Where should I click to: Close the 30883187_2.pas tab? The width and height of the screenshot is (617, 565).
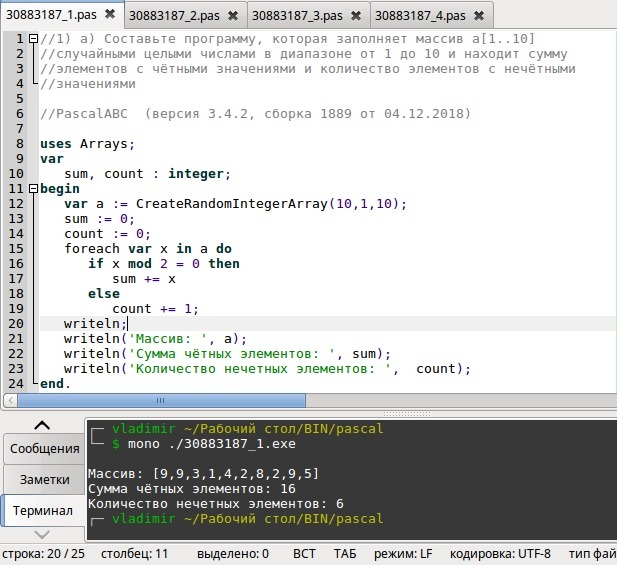pyautogui.click(x=233, y=16)
